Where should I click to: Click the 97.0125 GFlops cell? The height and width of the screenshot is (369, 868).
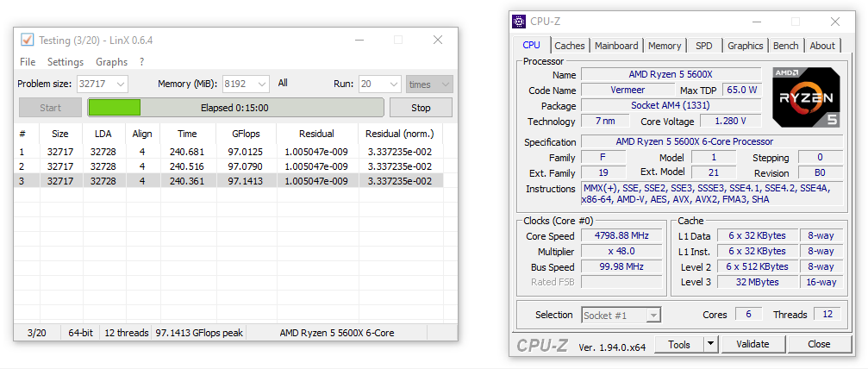(246, 152)
